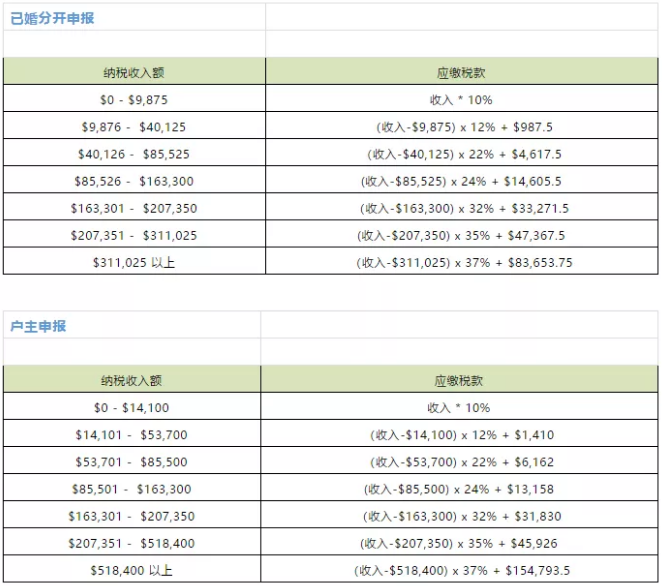
Task: Select 应缴税款 header in the 户主申报 table
Action: pos(460,381)
